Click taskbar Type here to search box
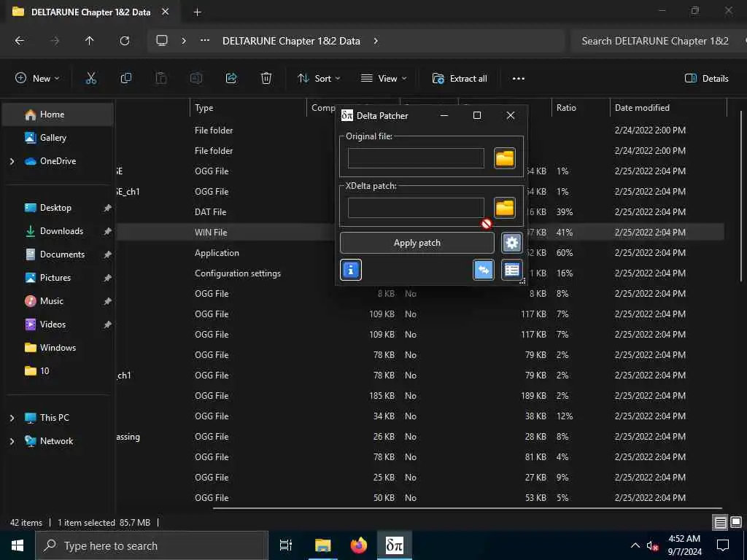Viewport: 747px width, 560px height. click(x=152, y=545)
